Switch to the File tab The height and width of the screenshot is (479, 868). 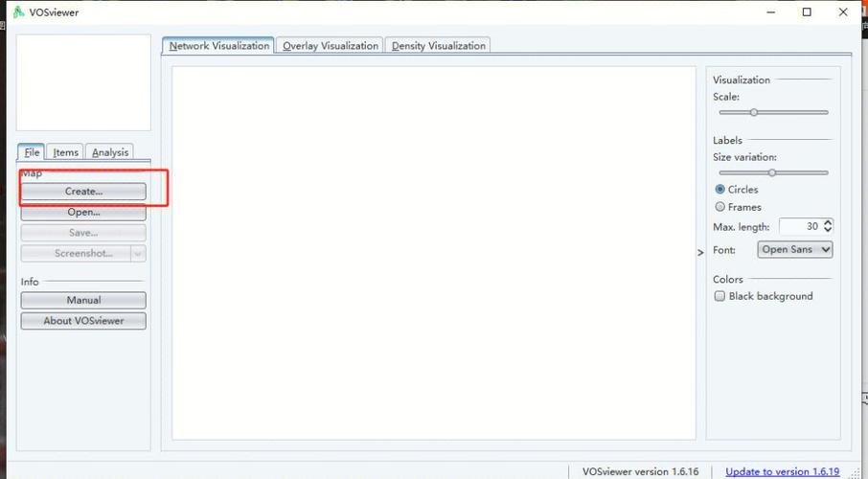32,152
